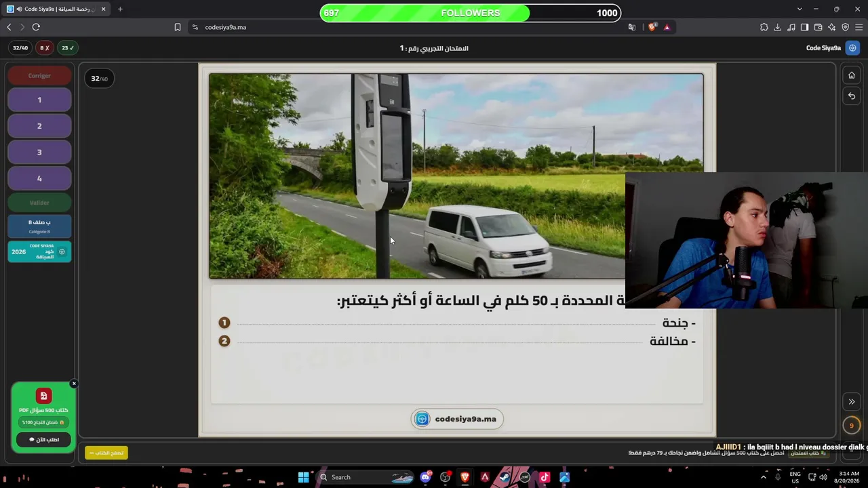Click the microphone tray icon

pyautogui.click(x=776, y=477)
